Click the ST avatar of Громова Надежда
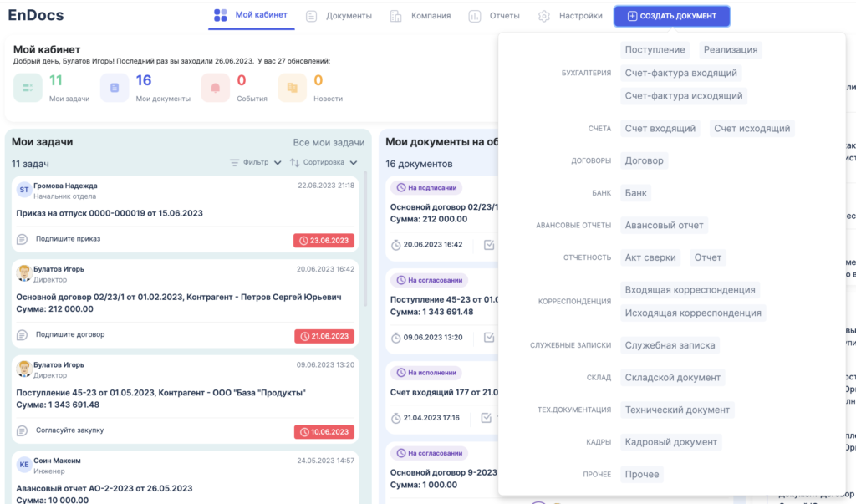The width and height of the screenshot is (856, 504). [x=23, y=190]
